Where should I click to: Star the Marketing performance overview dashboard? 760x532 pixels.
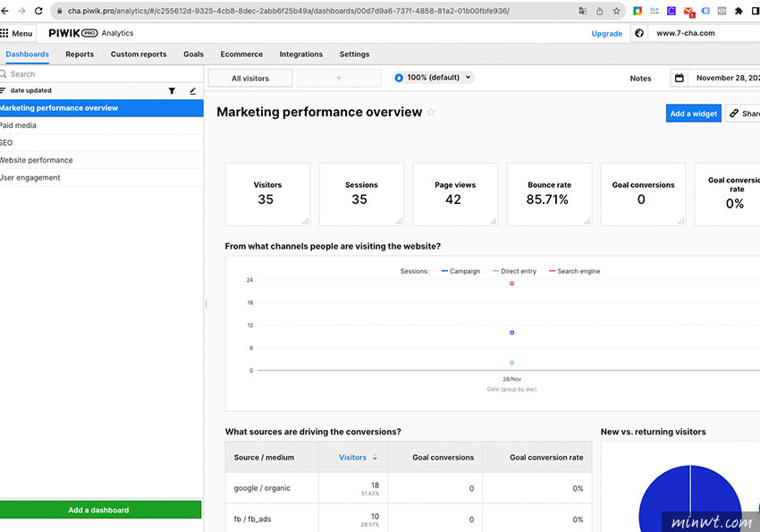tap(431, 113)
